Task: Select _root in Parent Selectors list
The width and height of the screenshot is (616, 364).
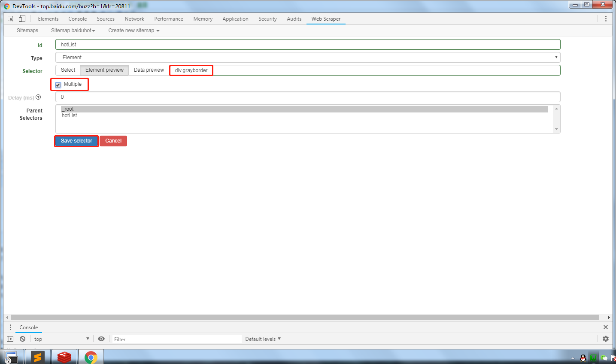Action: pyautogui.click(x=304, y=109)
